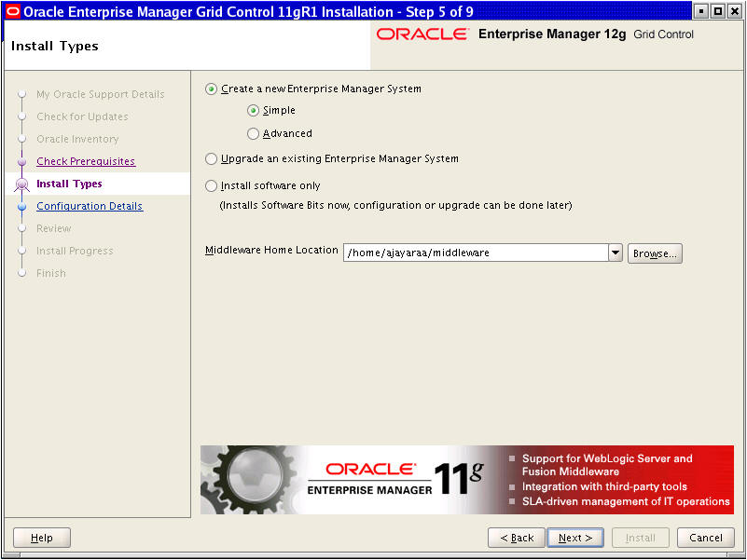This screenshot has height=560, width=747.
Task: Click the Check Prerequisites step bullet icon
Action: click(x=21, y=162)
